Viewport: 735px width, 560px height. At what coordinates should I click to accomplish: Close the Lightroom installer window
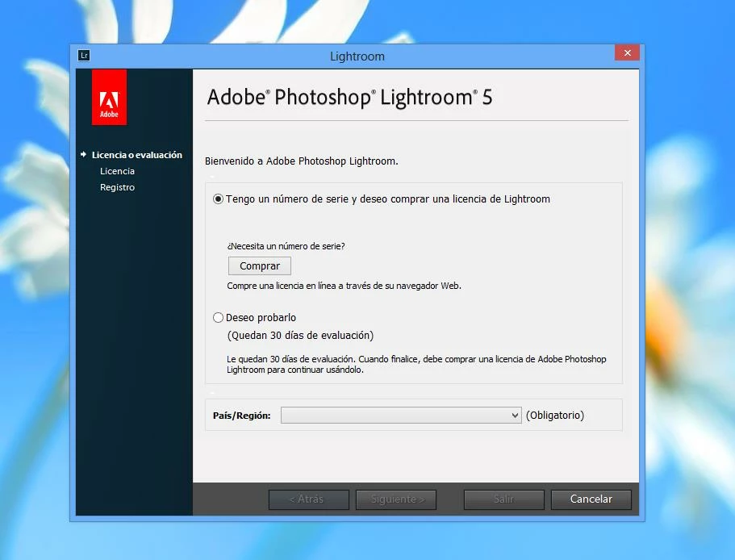pyautogui.click(x=627, y=52)
